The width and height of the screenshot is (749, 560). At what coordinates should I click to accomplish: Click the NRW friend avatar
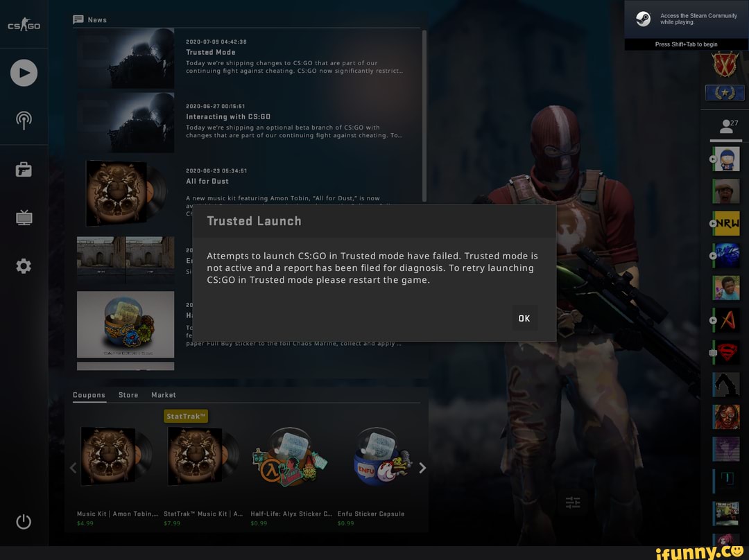(x=727, y=224)
